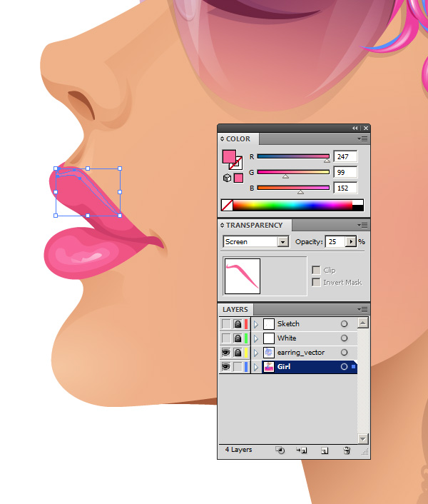
Task: Enable the Invert Mask checkbox
Action: click(316, 283)
